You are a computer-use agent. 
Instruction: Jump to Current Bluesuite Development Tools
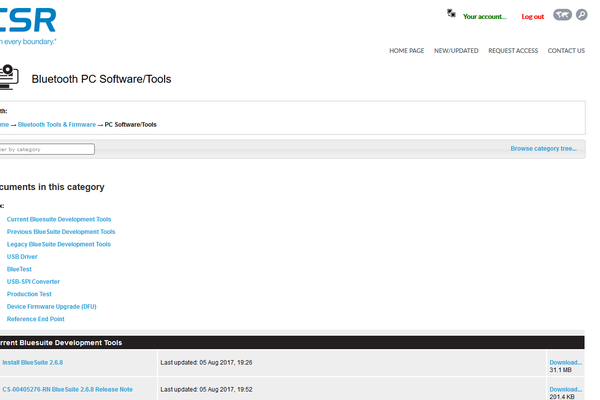pyautogui.click(x=59, y=218)
